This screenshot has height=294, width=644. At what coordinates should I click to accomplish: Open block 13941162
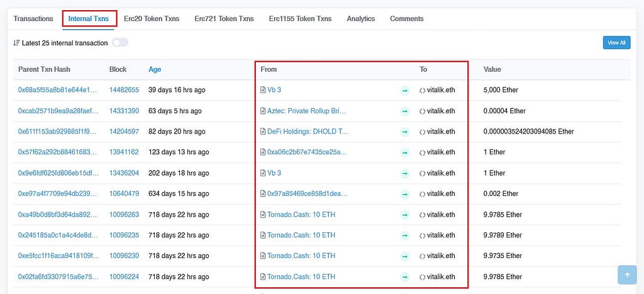(124, 152)
